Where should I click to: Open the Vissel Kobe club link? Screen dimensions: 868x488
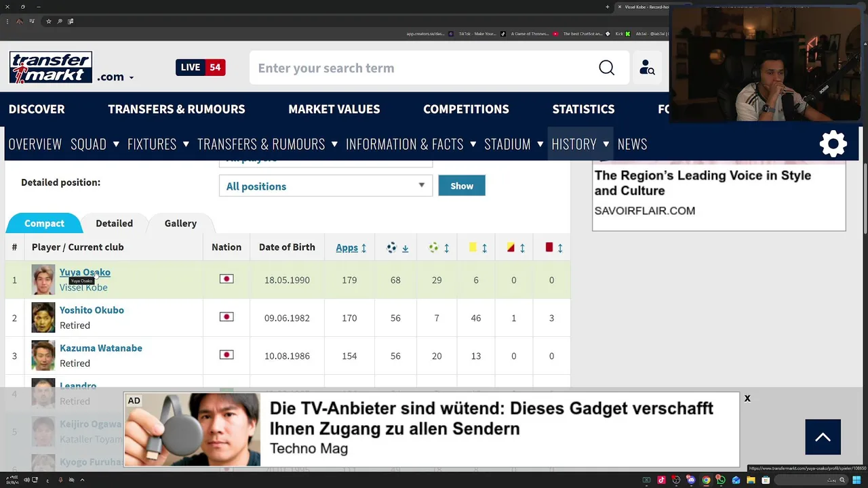pyautogui.click(x=83, y=287)
